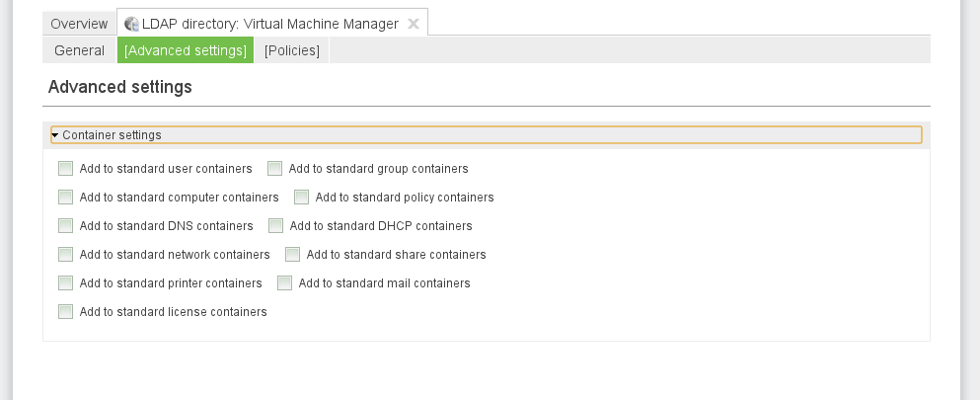Image resolution: width=980 pixels, height=400 pixels.
Task: Open the General tab
Action: [x=79, y=50]
